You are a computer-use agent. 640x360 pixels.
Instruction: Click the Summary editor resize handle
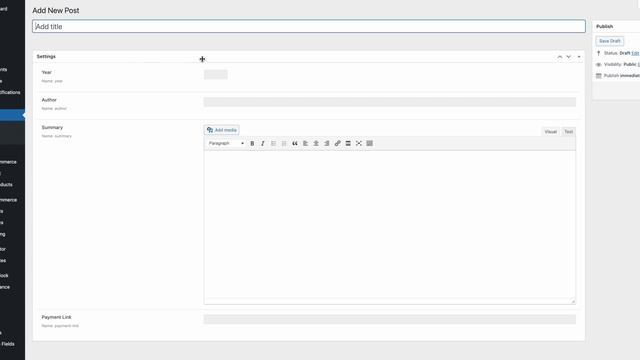click(x=573, y=301)
